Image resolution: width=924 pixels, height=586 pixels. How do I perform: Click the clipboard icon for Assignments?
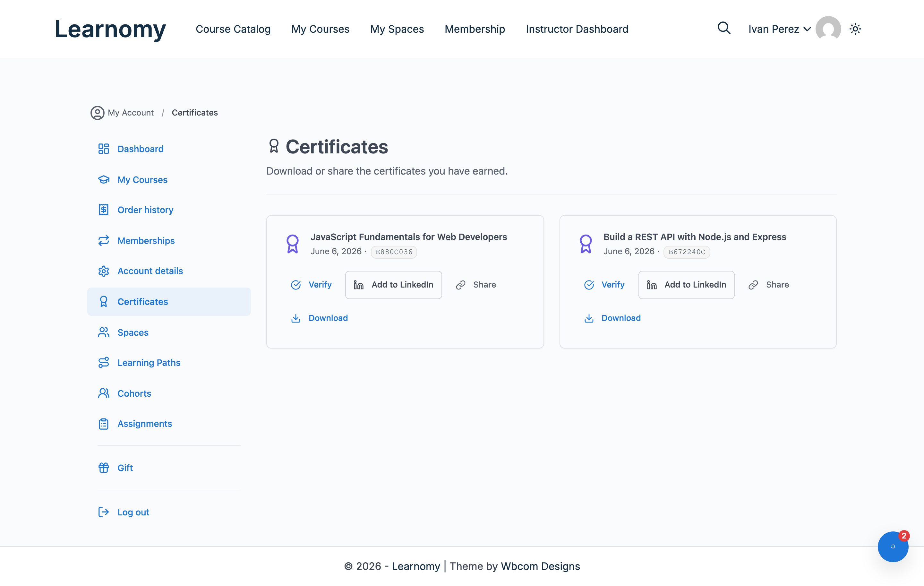pyautogui.click(x=104, y=424)
